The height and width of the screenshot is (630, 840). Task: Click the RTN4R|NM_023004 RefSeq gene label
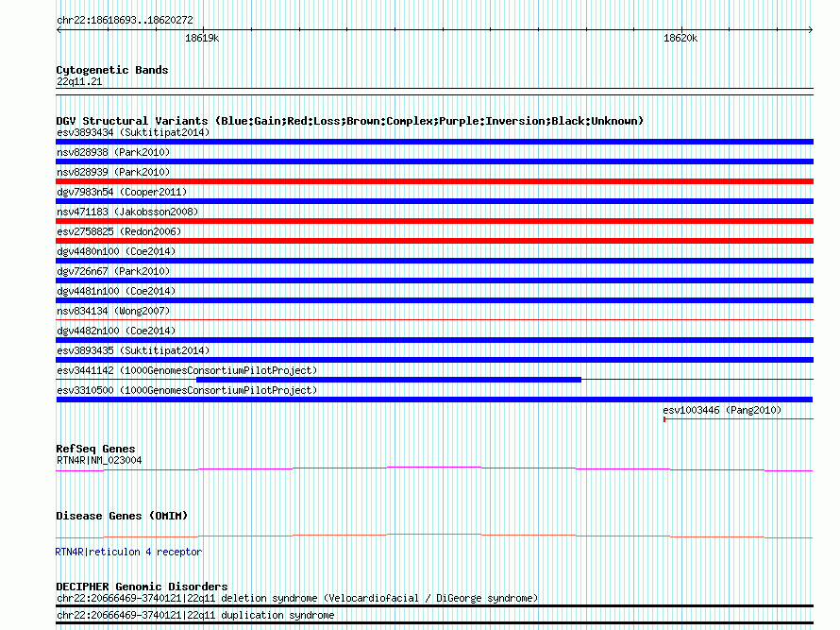tap(99, 460)
